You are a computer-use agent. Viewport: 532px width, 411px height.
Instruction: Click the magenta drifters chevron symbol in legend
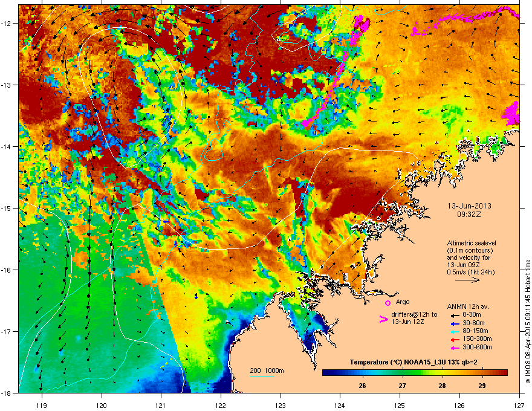(x=383, y=319)
